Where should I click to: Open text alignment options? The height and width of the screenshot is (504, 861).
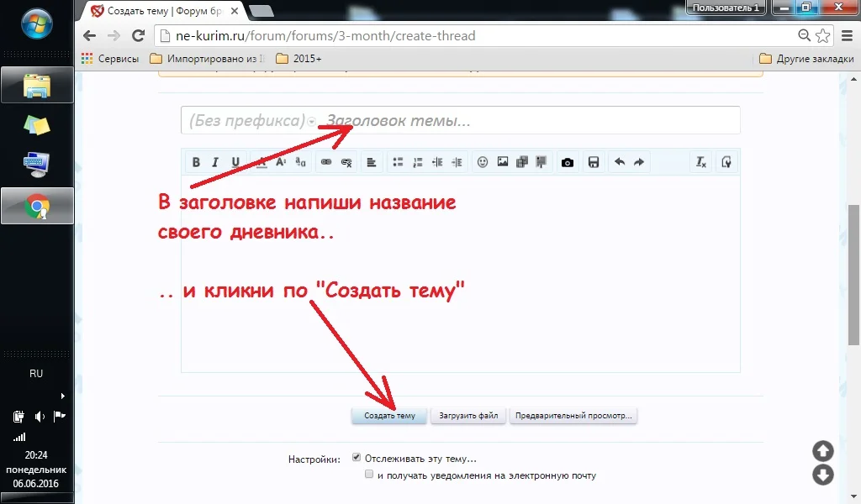click(371, 162)
